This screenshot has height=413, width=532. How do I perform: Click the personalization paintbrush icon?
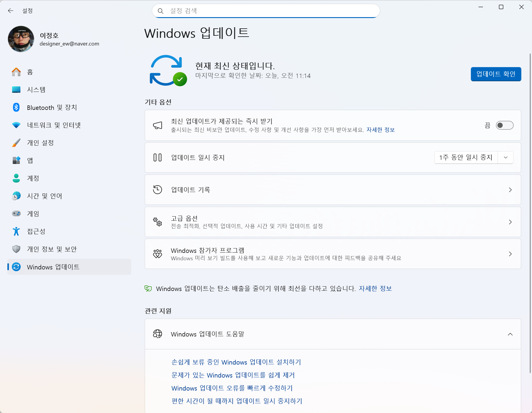[x=16, y=143]
